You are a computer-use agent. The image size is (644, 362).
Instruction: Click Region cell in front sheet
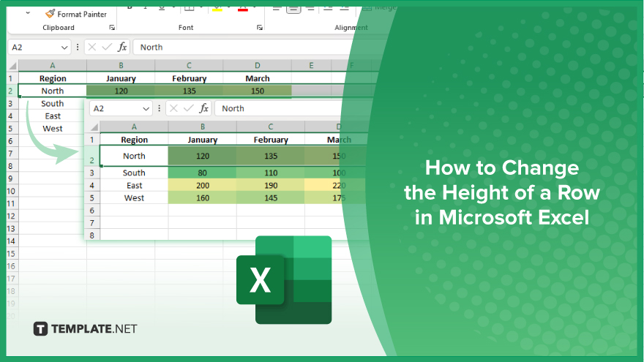(x=134, y=140)
